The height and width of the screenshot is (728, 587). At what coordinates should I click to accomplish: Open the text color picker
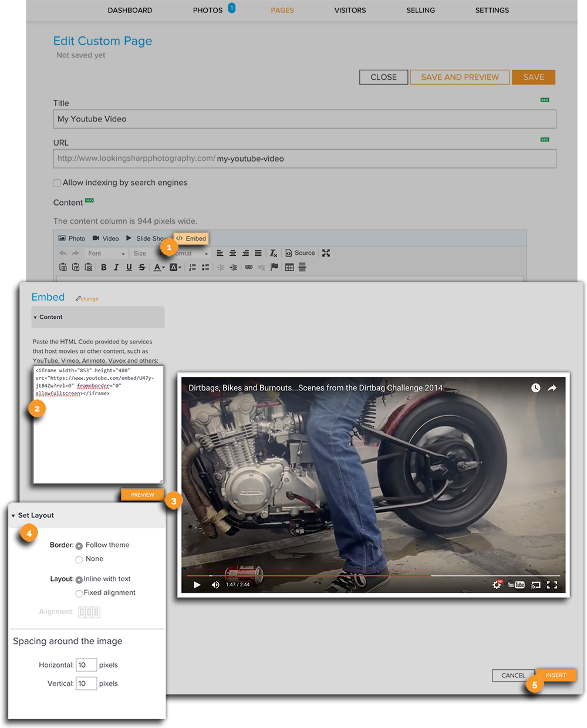pos(159,267)
